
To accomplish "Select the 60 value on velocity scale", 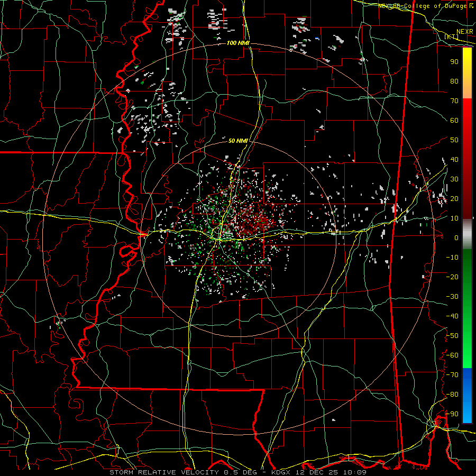I will 454,120.
